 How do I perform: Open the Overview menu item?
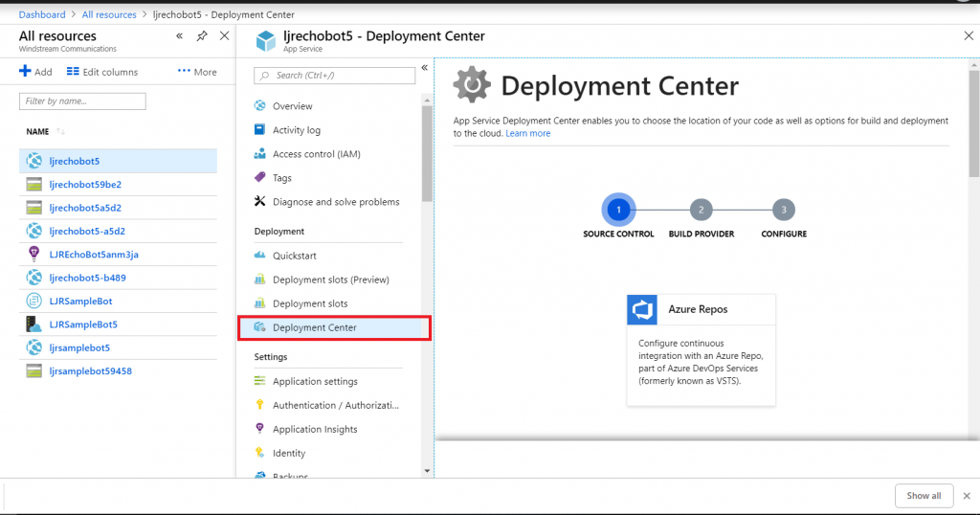(293, 106)
